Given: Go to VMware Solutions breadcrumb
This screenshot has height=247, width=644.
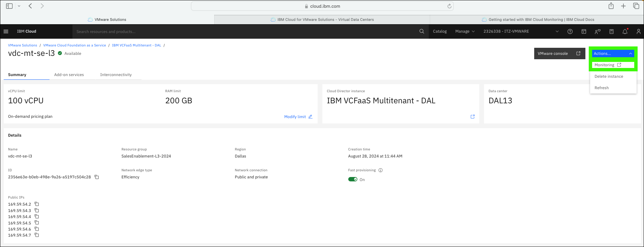Looking at the screenshot, I should (x=23, y=45).
